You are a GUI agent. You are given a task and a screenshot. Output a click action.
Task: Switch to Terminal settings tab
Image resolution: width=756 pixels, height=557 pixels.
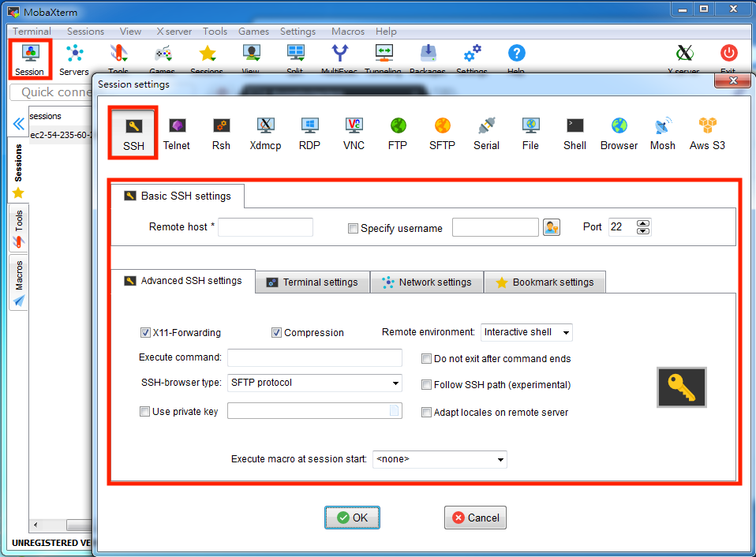tap(313, 282)
